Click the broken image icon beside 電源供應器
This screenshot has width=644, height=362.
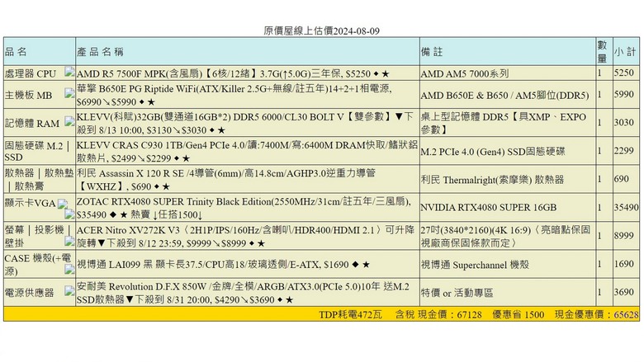69,291
